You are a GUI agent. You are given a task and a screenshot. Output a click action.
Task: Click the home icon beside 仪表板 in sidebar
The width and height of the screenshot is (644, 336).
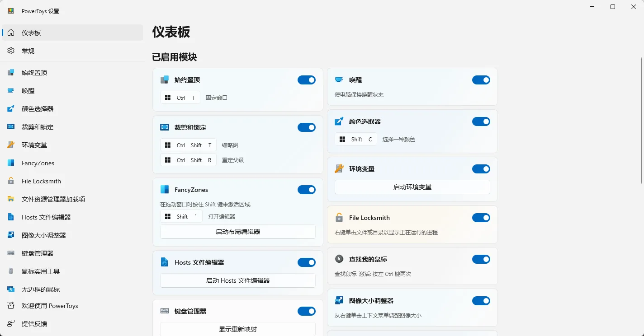(x=11, y=33)
